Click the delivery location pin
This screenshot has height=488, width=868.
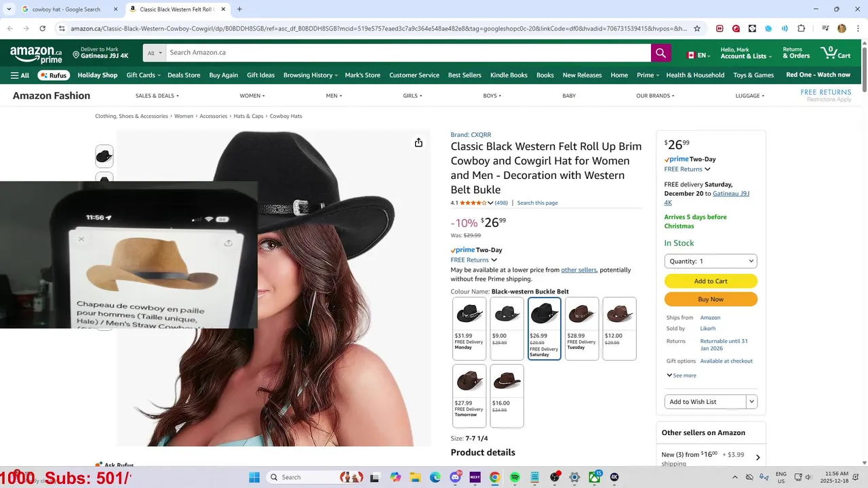tap(76, 55)
